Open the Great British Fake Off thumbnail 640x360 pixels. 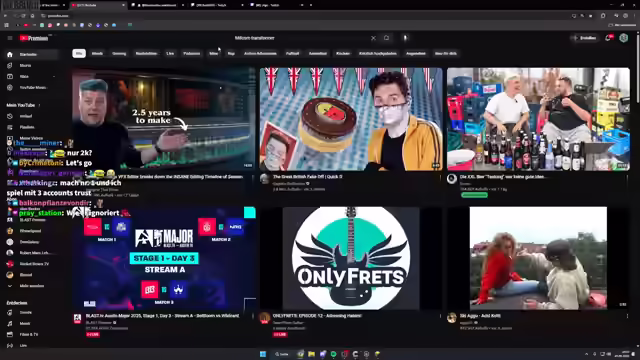(x=351, y=119)
